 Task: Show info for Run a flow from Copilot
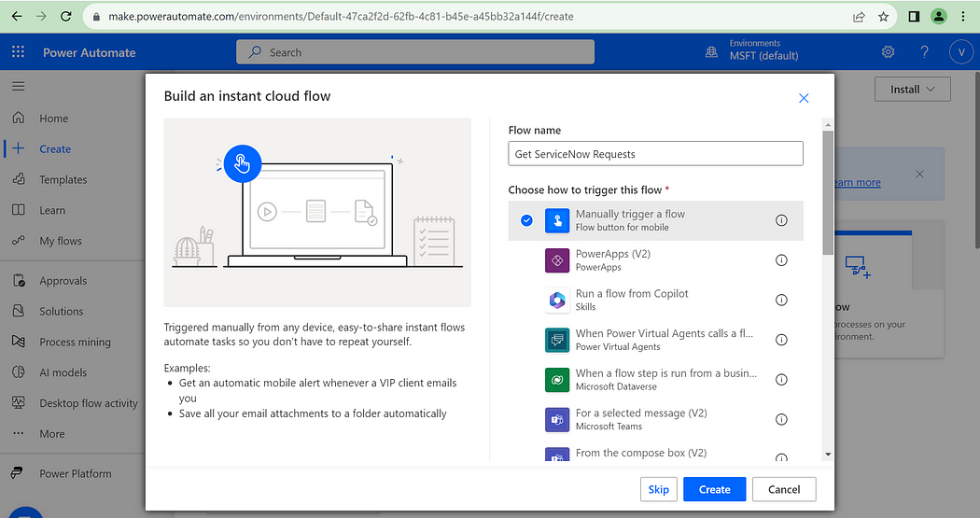pyautogui.click(x=781, y=300)
